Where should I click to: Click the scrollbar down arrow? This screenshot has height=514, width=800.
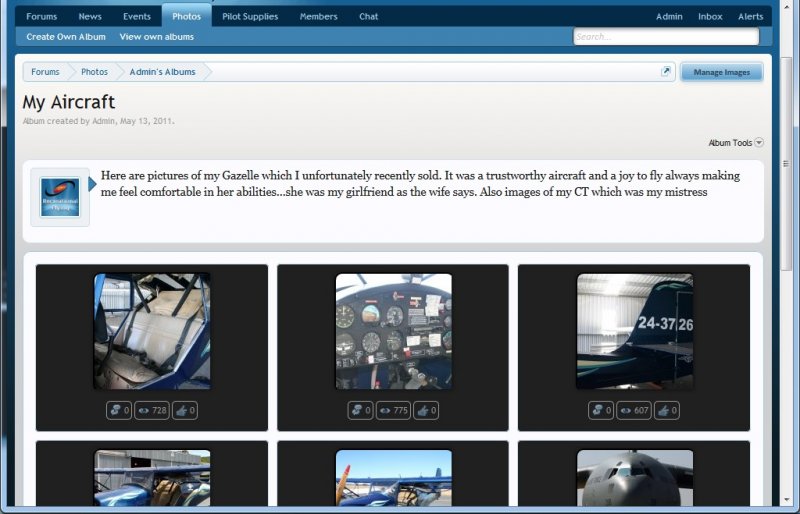(786, 500)
